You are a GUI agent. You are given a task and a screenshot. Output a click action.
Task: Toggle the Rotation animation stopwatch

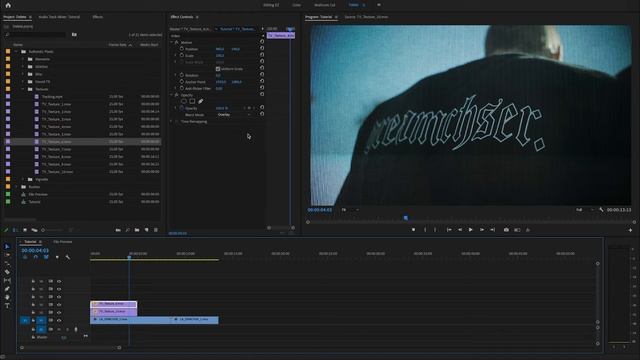[182, 75]
